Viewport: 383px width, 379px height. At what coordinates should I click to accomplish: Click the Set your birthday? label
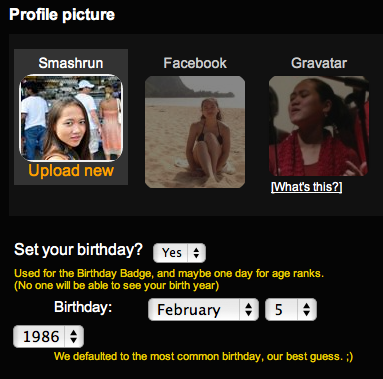78,249
